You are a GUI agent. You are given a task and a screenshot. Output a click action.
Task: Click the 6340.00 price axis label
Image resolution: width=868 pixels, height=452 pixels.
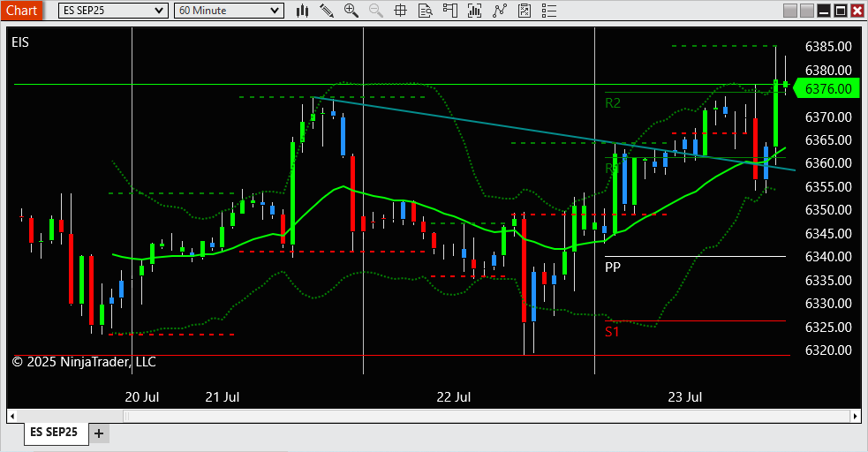tap(828, 257)
